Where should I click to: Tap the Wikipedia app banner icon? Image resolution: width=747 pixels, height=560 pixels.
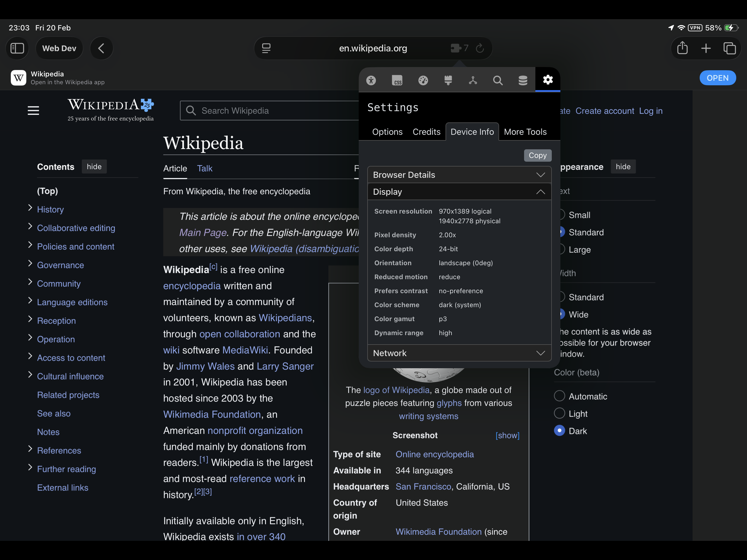tap(19, 78)
